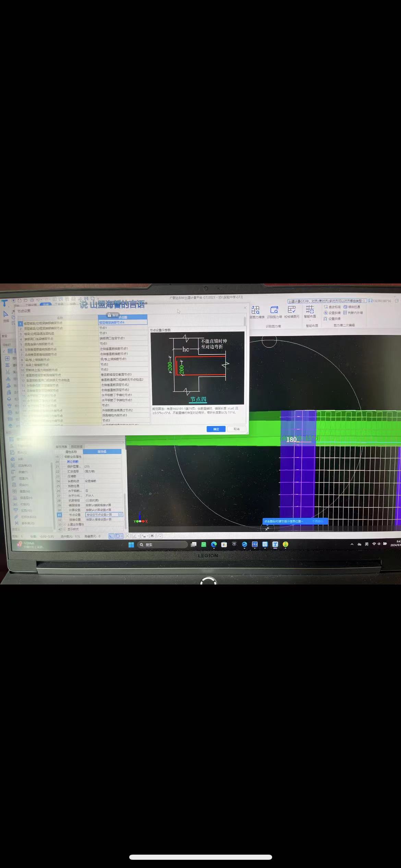401x868 pixels.
Task: Select the 拐角暗柱内侧节点3 cell
Action: tap(125, 415)
